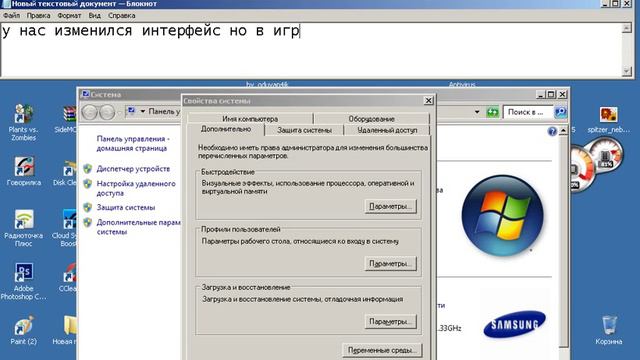Screen dimensions: 640x360
Task: Click the Переменные среды button
Action: pyautogui.click(x=382, y=350)
